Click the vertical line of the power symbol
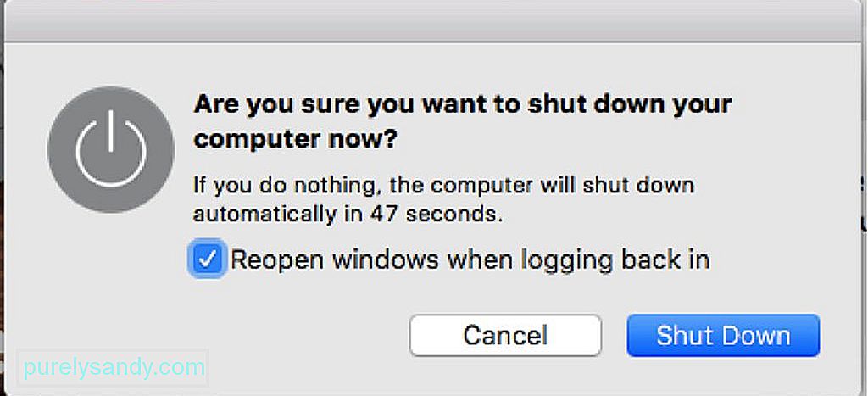This screenshot has width=868, height=396. 111,131
